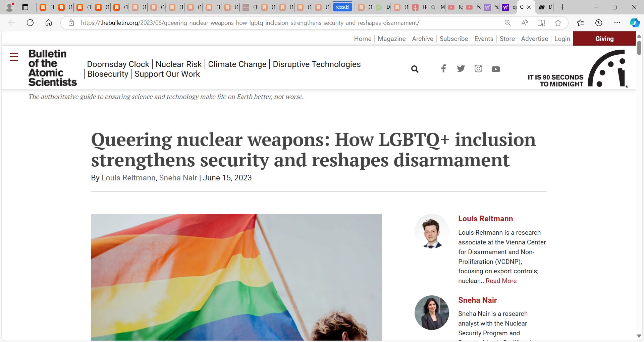
Task: Launch the Copilot sidebar icon
Action: coord(635,23)
